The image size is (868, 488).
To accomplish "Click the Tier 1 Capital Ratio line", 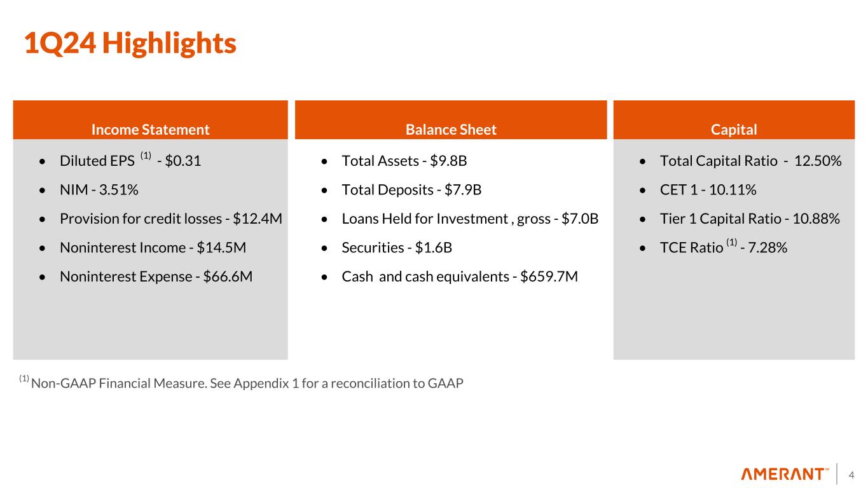I will tap(750, 219).
